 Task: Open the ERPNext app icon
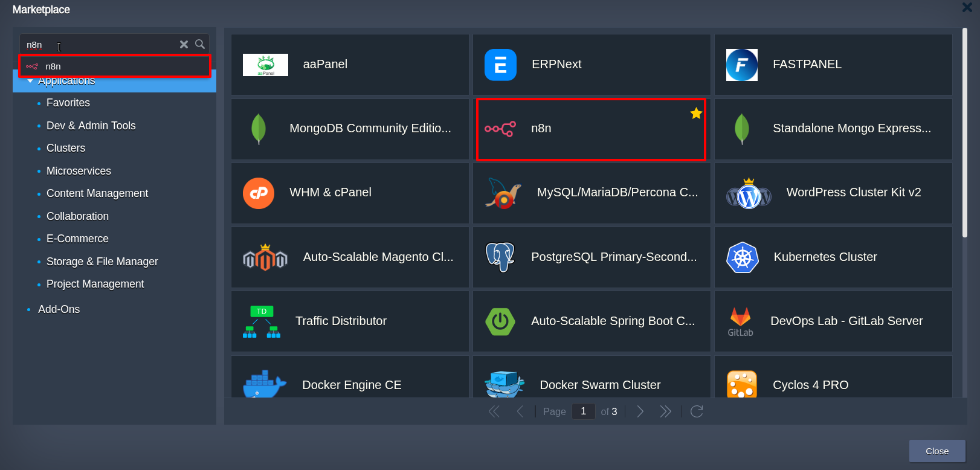(x=500, y=65)
